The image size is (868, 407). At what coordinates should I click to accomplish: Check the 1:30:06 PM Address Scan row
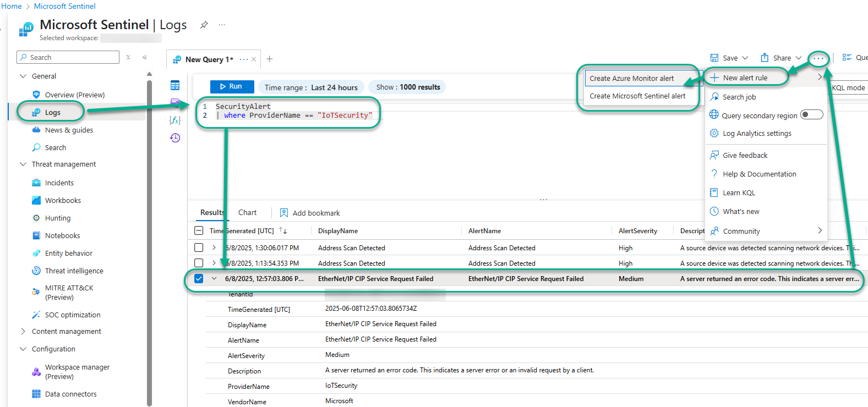coord(199,248)
